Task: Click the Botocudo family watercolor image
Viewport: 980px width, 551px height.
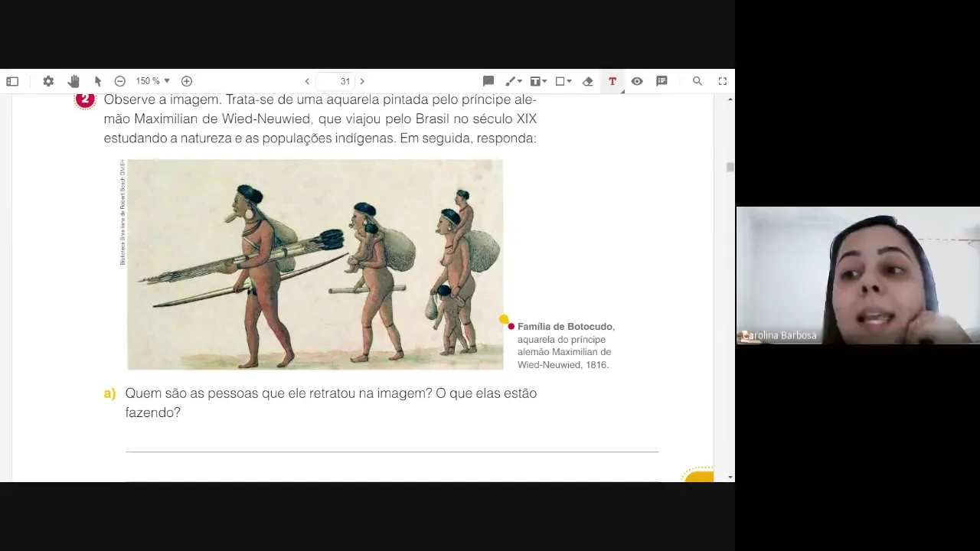Action: (x=315, y=265)
